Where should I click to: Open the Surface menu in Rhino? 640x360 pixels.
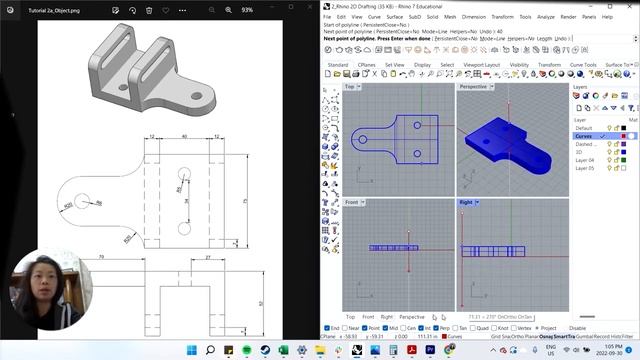coord(395,17)
